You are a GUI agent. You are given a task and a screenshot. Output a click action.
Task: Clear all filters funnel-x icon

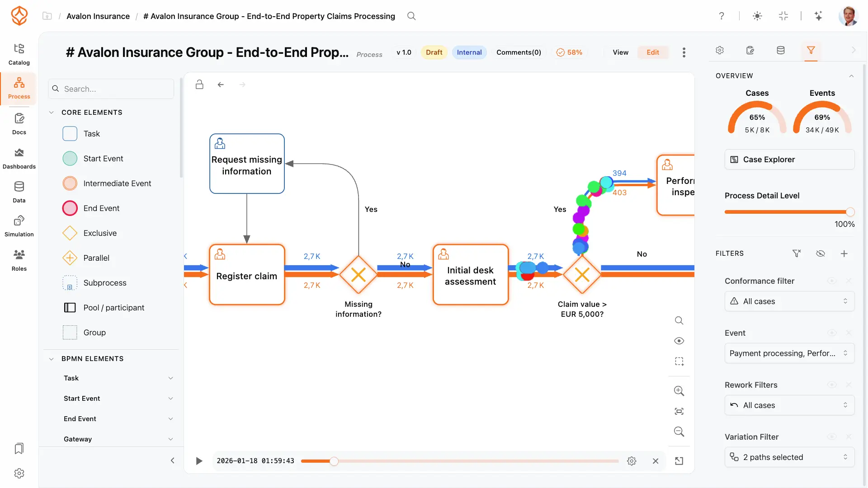point(797,253)
